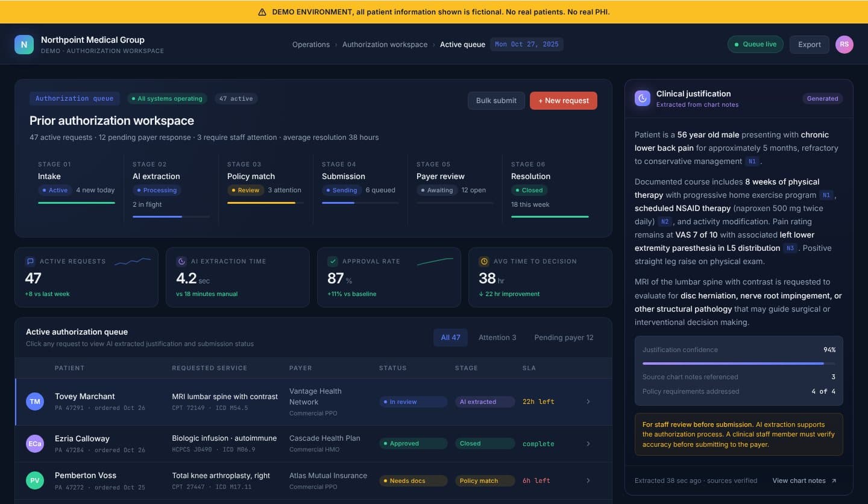Expand Ezria Calloway row chevron
This screenshot has height=504, width=868.
point(588,444)
